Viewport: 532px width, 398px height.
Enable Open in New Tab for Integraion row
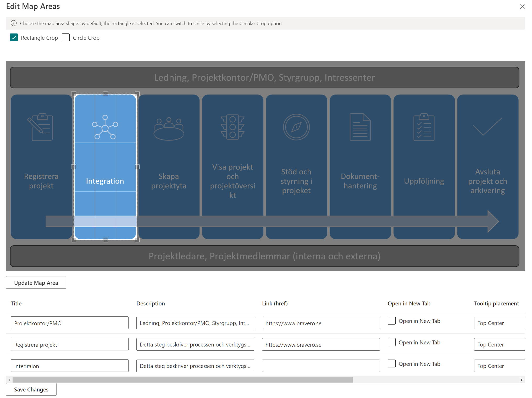[x=392, y=364]
